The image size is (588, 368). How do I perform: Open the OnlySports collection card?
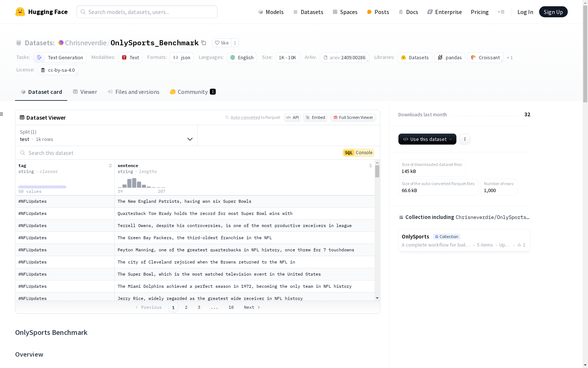tap(464, 240)
